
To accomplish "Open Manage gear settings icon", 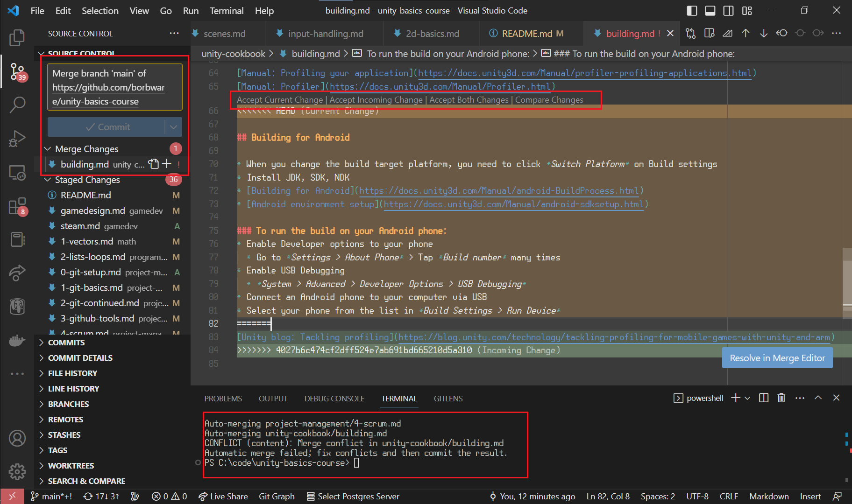I will [x=17, y=472].
